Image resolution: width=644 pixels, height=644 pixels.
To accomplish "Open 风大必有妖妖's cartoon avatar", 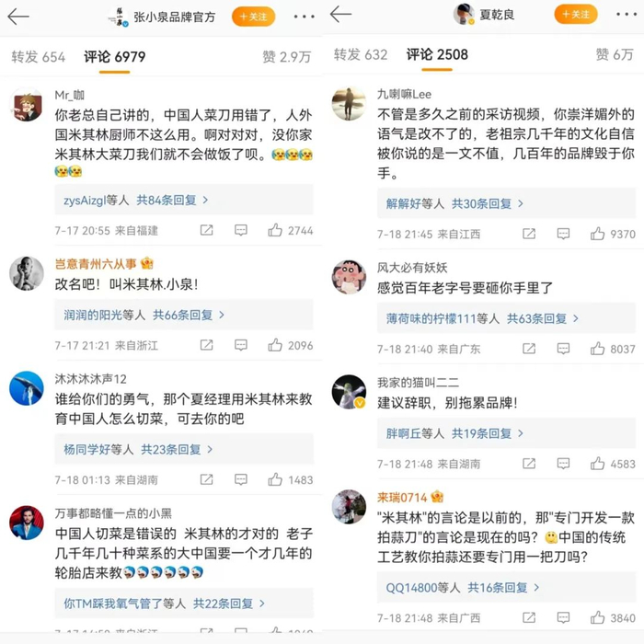I will coord(349,277).
